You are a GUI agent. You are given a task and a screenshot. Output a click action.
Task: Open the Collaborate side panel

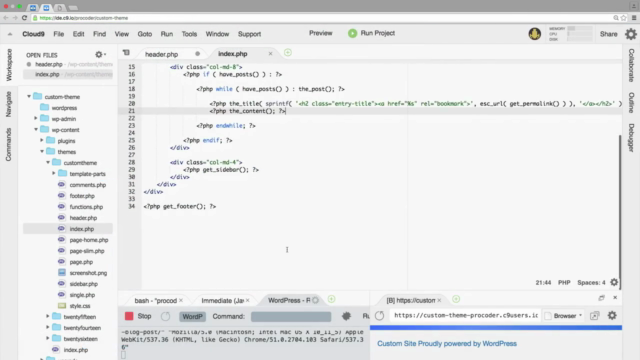point(631,65)
